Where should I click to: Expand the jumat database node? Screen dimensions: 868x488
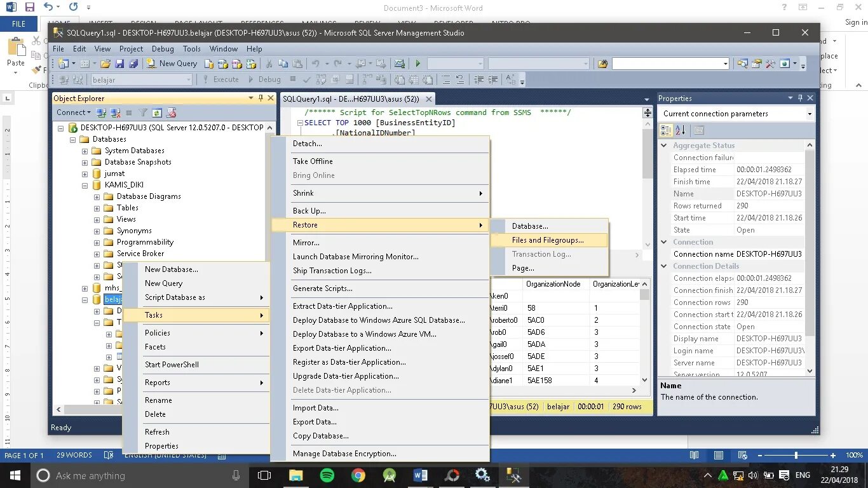pyautogui.click(x=85, y=173)
